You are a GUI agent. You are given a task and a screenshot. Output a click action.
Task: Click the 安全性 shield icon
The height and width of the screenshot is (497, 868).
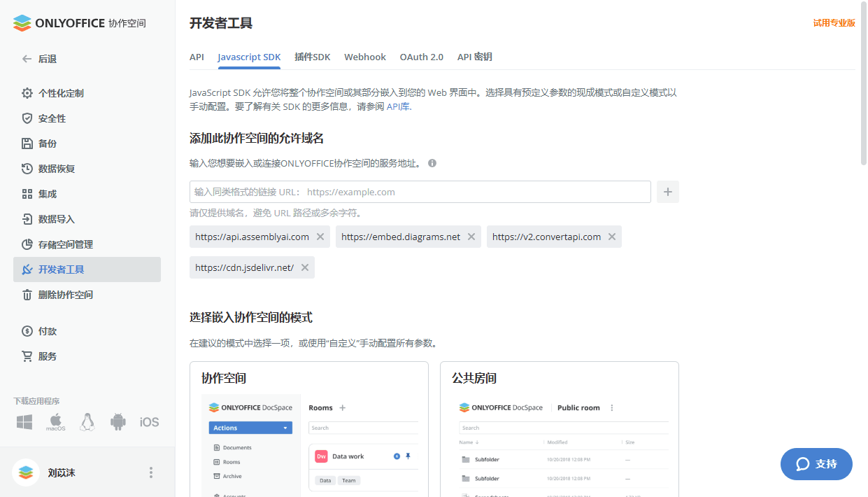(x=27, y=118)
